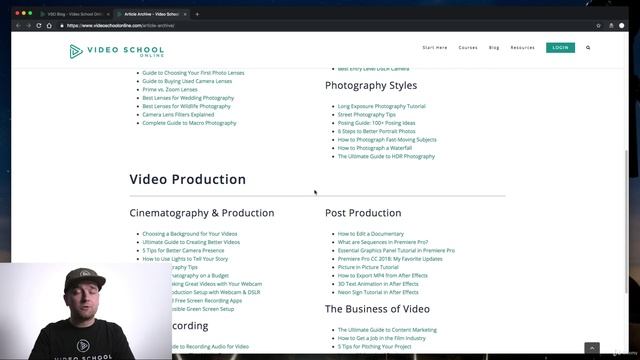The image size is (640, 360).
Task: Click the browser forward arrow
Action: tap(28, 25)
